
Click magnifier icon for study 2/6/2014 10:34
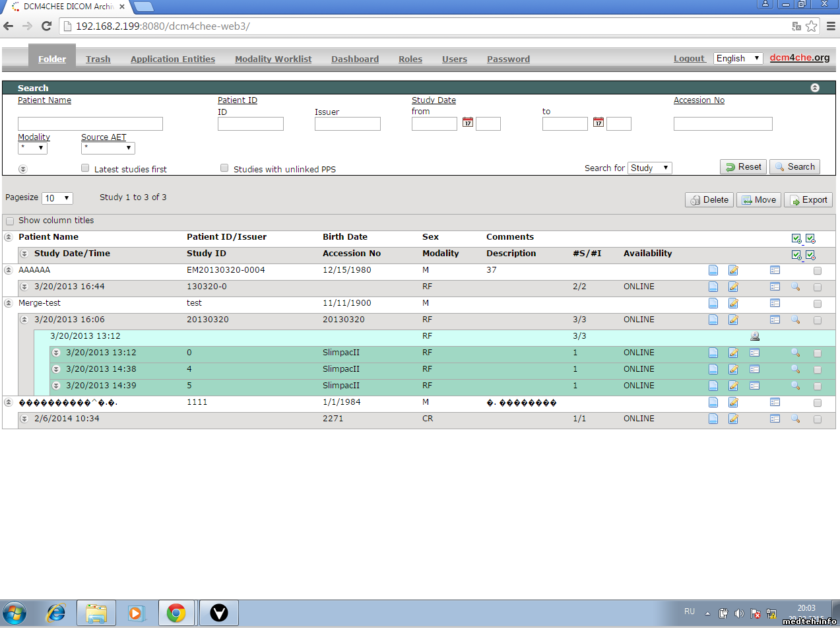(x=795, y=419)
